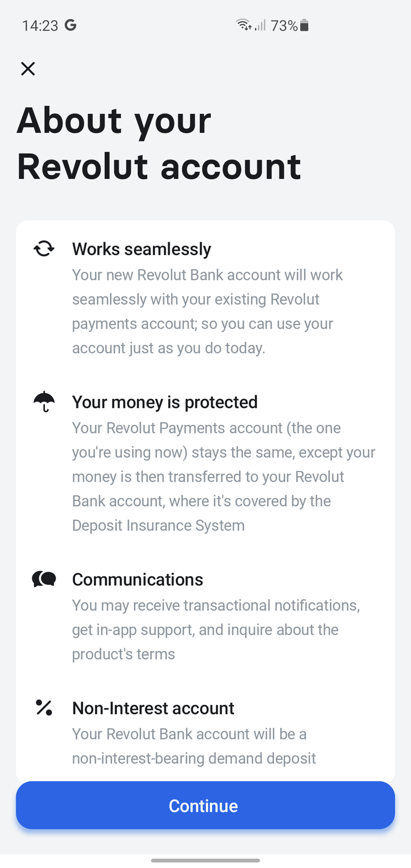Tap the clock time in the status bar
The height and width of the screenshot is (868, 411).
click(x=40, y=25)
